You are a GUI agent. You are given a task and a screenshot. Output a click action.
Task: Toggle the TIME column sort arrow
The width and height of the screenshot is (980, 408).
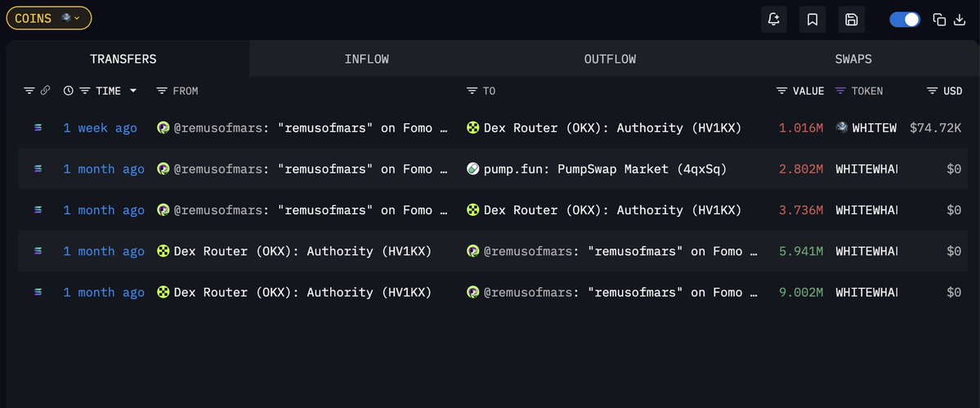pos(133,91)
